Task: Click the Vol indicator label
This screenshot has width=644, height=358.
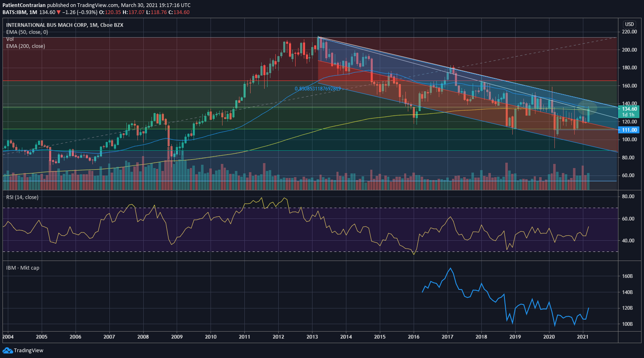Action: click(10, 39)
